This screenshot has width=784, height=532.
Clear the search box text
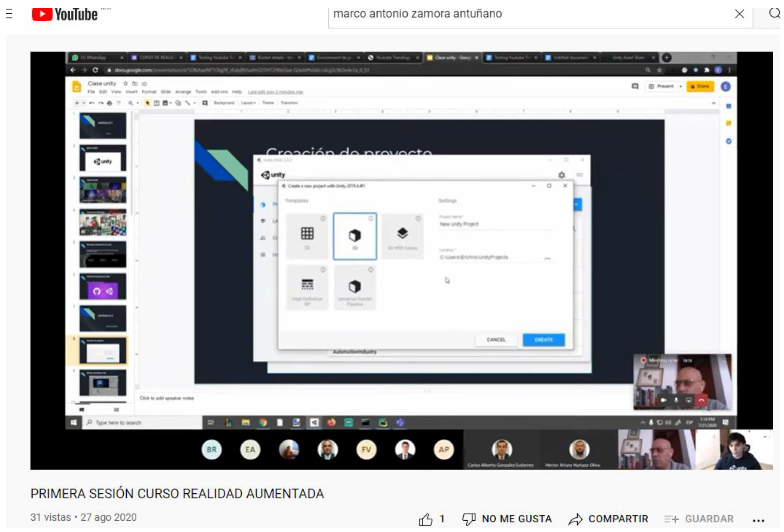coord(739,14)
